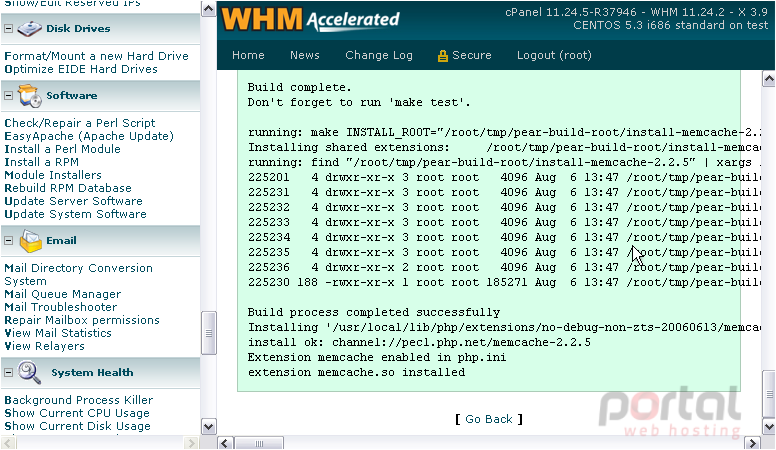Click the main pane vertical scrollbar thumb

click(x=769, y=394)
